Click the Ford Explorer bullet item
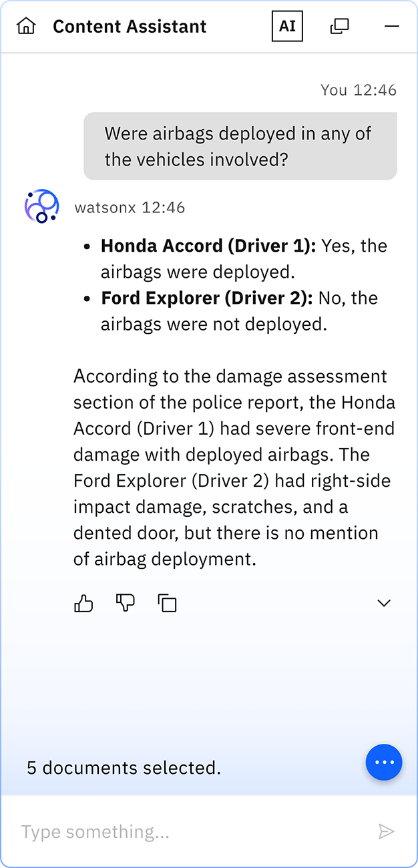This screenshot has height=868, width=418. [x=238, y=310]
